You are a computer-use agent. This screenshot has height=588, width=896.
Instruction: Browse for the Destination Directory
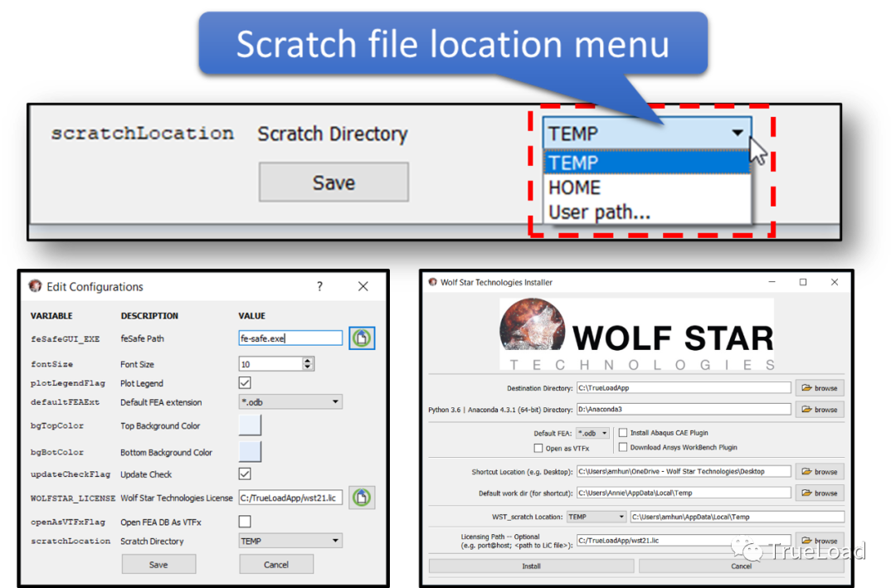click(820, 388)
